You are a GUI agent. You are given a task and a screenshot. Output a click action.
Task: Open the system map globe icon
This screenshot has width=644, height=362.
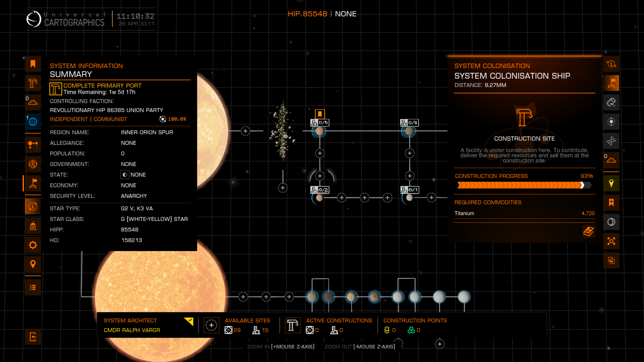click(x=33, y=164)
